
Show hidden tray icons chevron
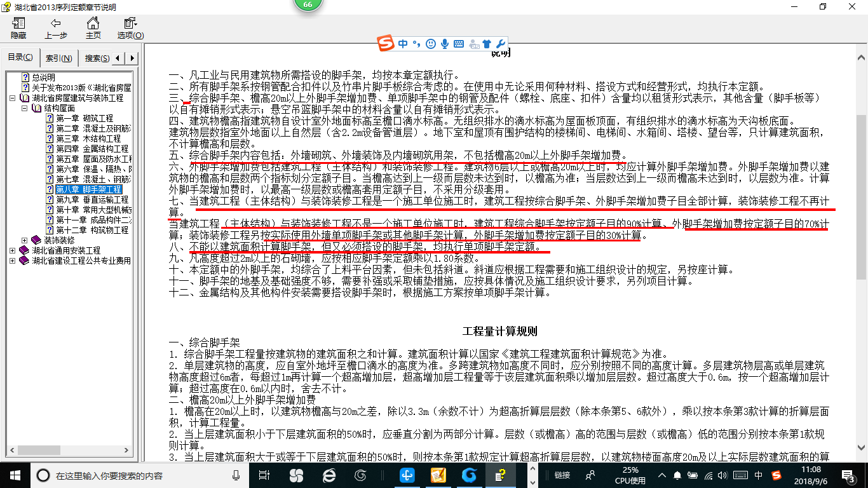pos(663,475)
